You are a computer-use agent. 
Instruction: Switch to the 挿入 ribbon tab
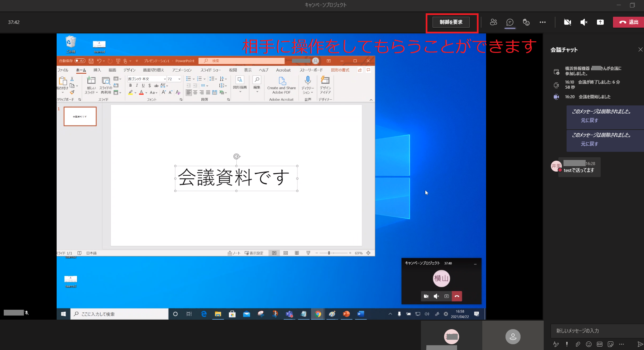tap(97, 70)
